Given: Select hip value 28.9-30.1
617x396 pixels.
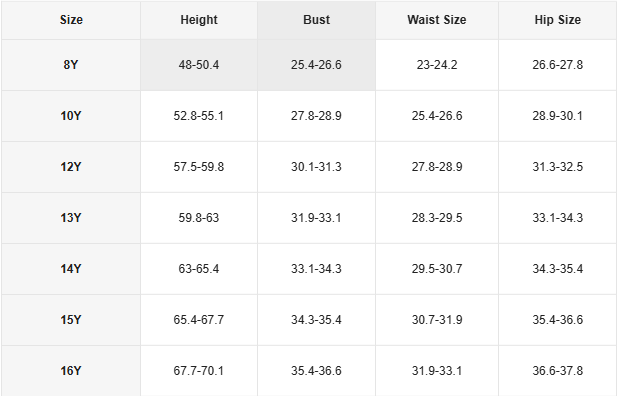Looking at the screenshot, I should tap(558, 116).
